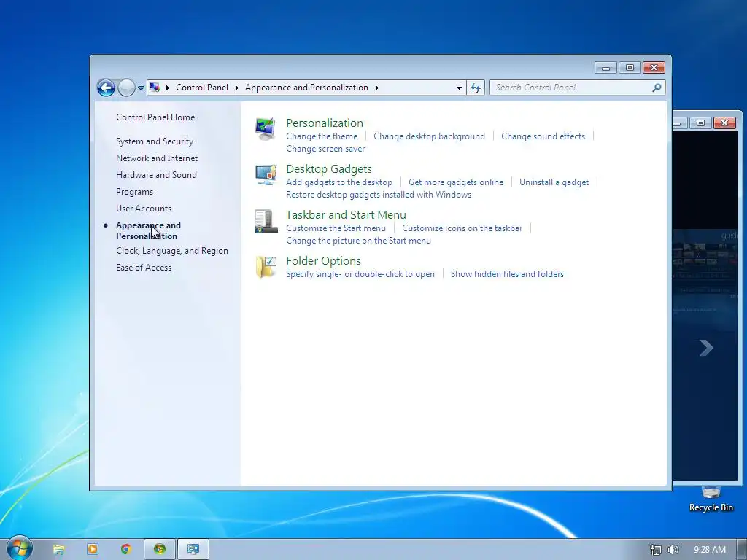Click Customize icons on the taskbar
This screenshot has height=560, width=747.
point(462,228)
